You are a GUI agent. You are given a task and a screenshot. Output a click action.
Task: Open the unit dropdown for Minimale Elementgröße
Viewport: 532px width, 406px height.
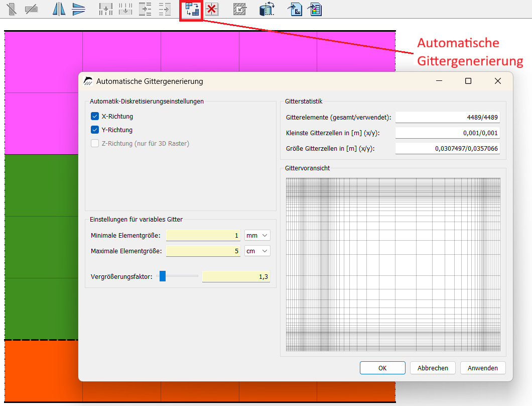point(257,236)
